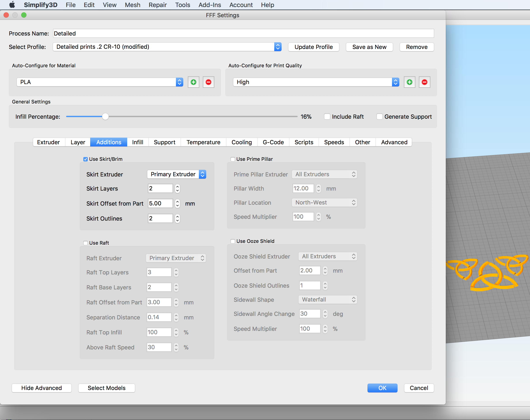
Task: Switch to the Temperature tab
Action: (203, 142)
